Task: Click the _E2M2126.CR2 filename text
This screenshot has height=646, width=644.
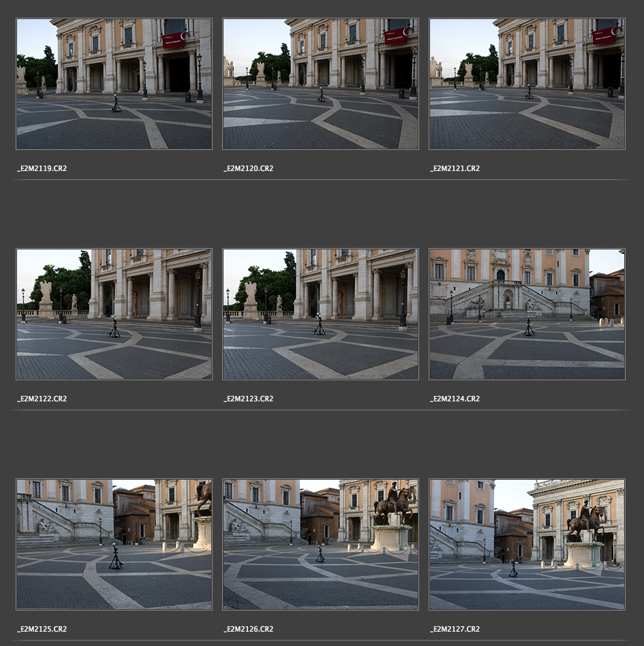Action: (x=249, y=629)
